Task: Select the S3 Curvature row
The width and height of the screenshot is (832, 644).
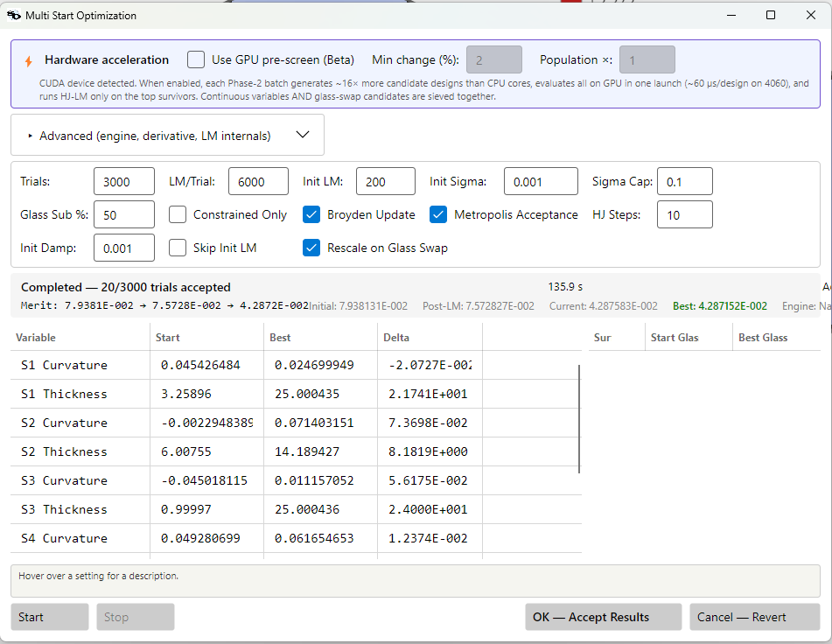Action: click(296, 480)
